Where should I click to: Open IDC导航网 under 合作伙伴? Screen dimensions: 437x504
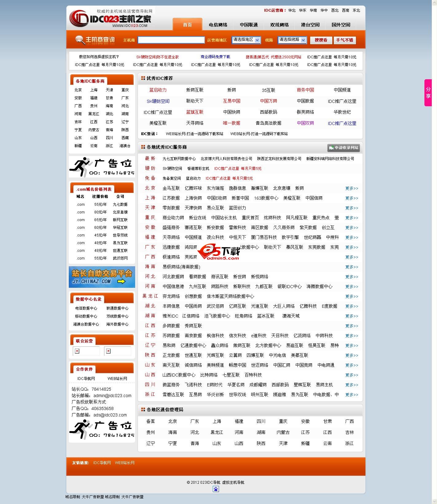tap(86, 379)
